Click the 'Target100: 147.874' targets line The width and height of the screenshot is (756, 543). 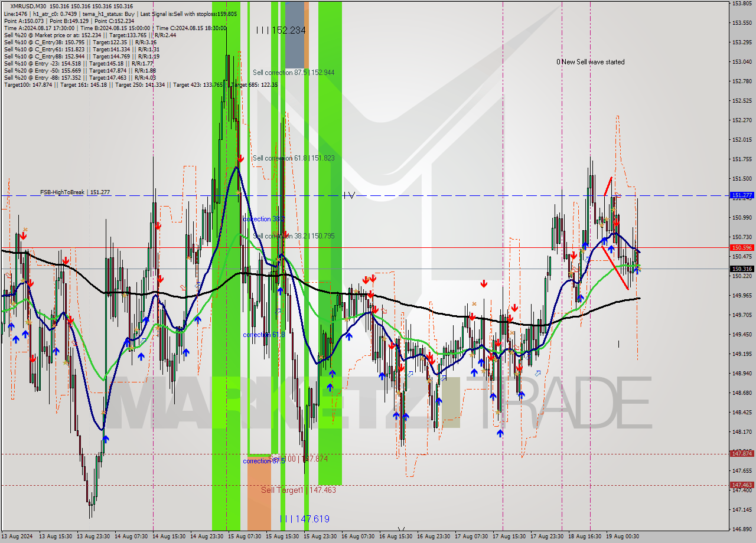(x=141, y=85)
